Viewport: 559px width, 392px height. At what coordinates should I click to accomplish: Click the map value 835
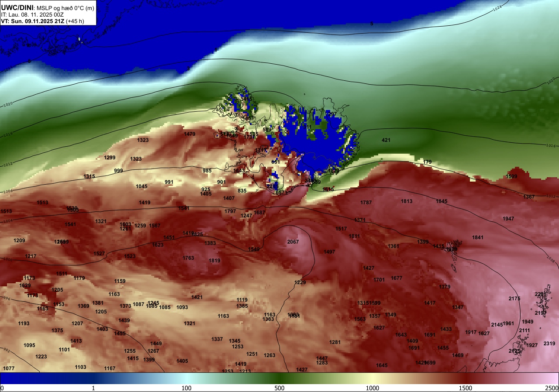[x=242, y=191]
